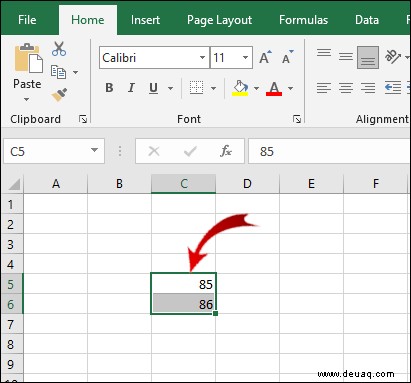Switch to the Insert tab
The width and height of the screenshot is (411, 383).
[x=145, y=20]
